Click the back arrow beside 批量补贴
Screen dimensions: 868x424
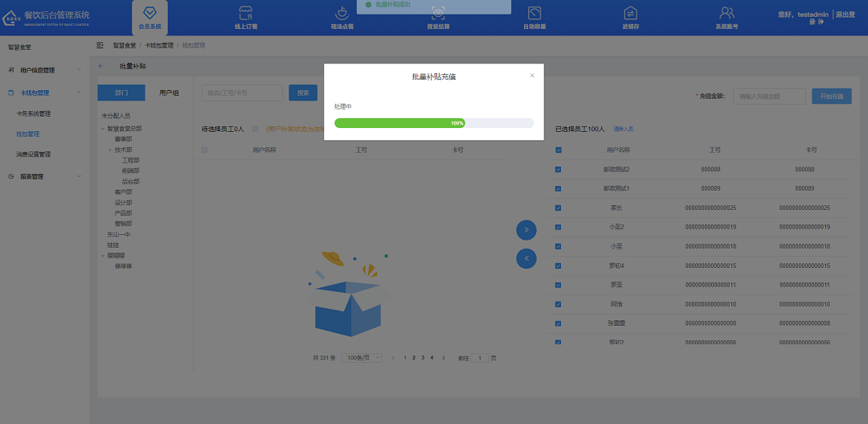pyautogui.click(x=100, y=66)
